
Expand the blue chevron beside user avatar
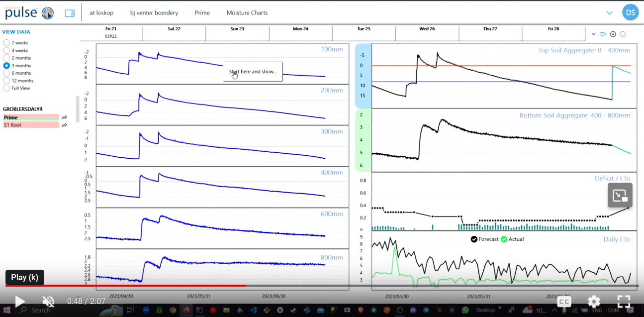point(609,13)
